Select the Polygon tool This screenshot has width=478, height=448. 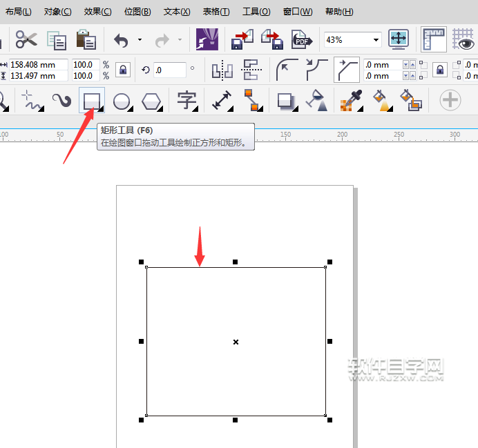(152, 101)
